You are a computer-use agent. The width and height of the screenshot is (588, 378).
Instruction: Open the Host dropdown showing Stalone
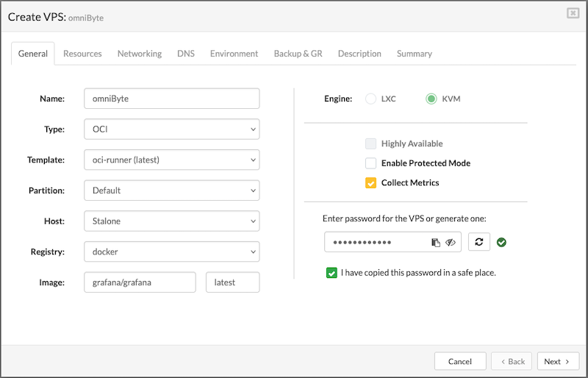(x=172, y=221)
